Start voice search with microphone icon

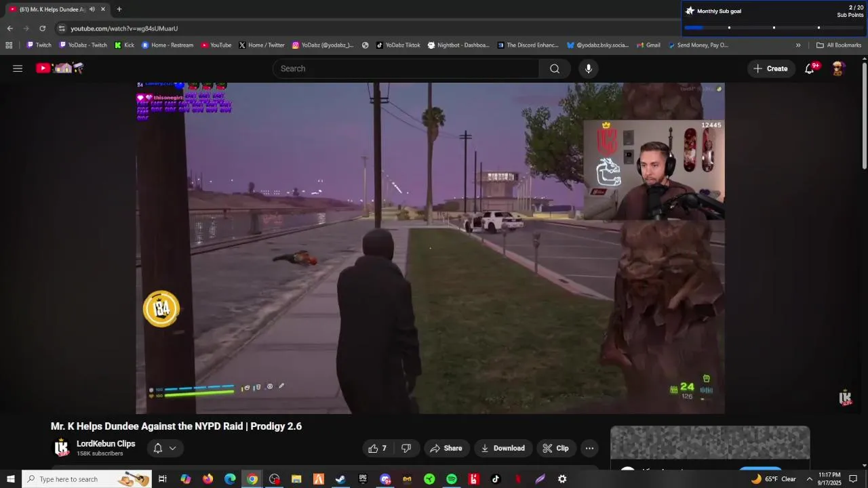pos(589,68)
